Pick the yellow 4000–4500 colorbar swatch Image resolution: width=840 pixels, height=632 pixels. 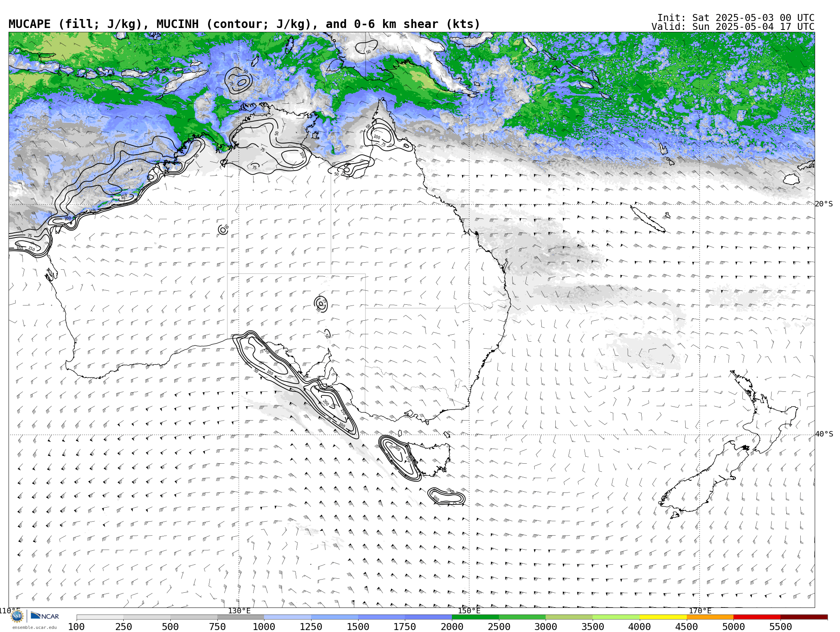pyautogui.click(x=663, y=617)
